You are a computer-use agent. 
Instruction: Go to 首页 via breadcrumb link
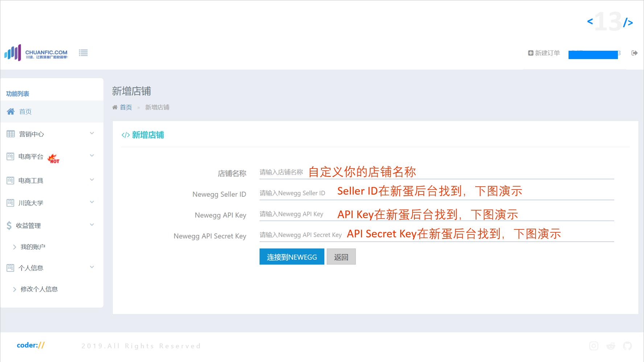coord(126,107)
